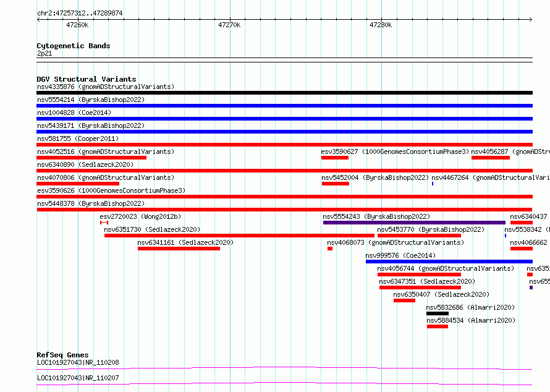Click the blue nsv5439171 variant bar
Image resolution: width=550 pixels, height=392 pixels.
284,132
